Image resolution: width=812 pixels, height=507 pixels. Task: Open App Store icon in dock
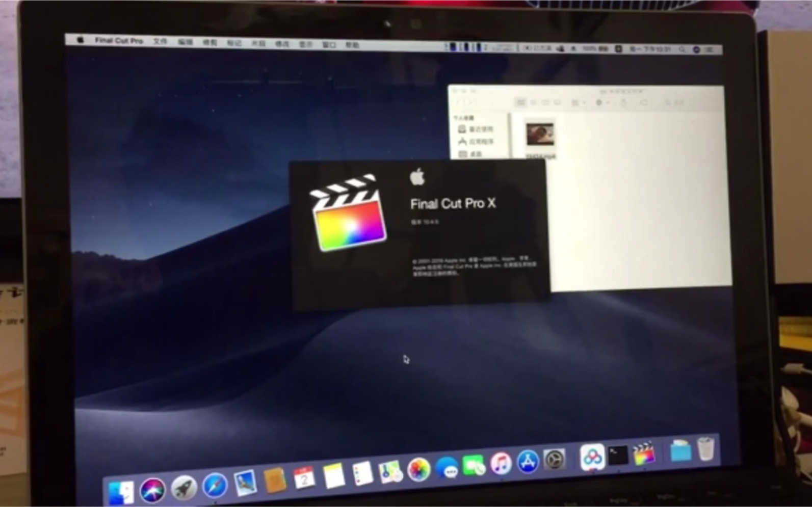point(528,461)
